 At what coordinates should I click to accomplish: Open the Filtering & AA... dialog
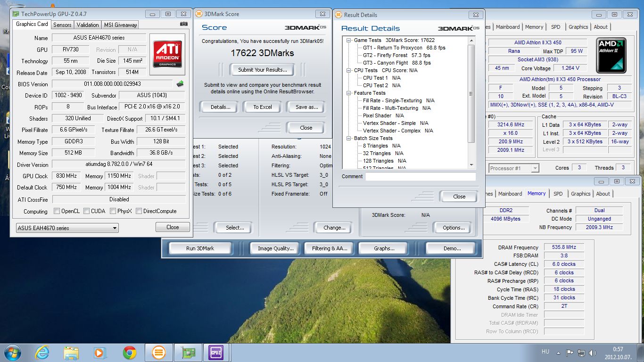click(x=329, y=248)
